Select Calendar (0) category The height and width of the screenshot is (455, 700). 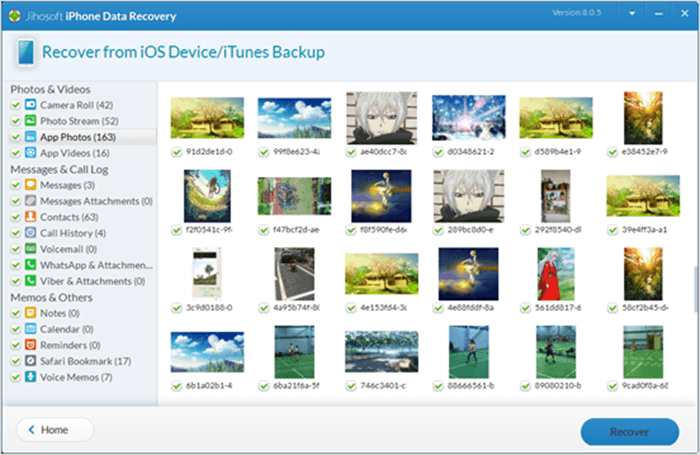tap(67, 329)
